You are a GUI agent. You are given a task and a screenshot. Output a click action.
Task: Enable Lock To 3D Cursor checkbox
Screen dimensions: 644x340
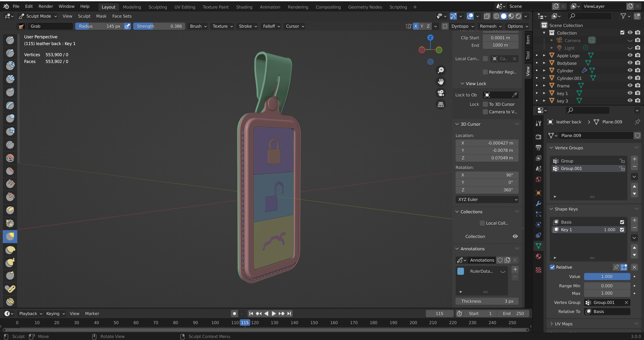point(485,104)
